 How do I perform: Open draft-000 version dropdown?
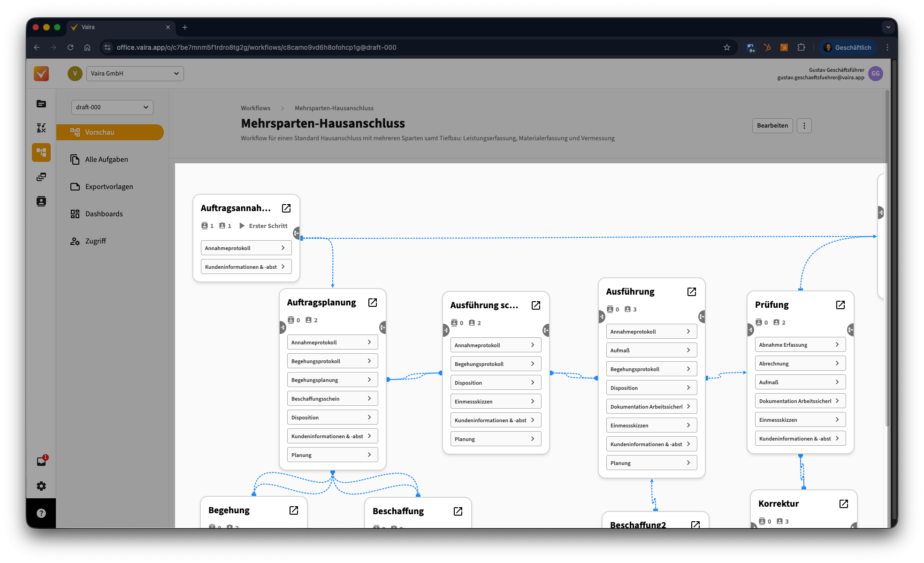112,107
